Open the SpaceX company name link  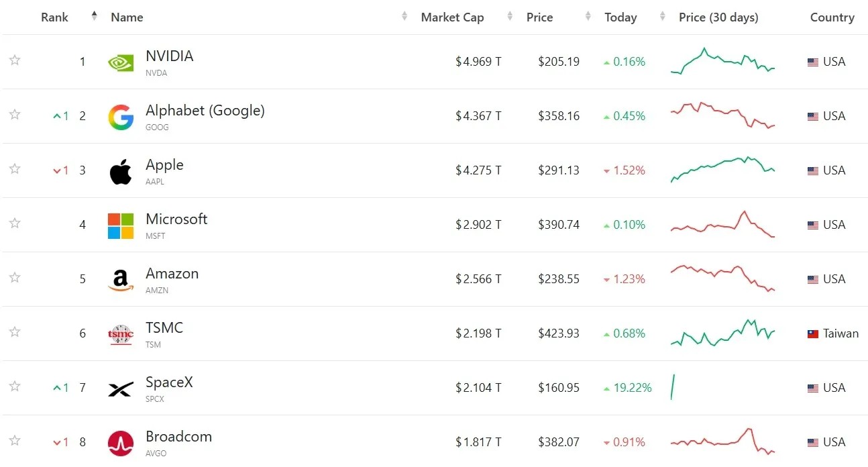169,382
